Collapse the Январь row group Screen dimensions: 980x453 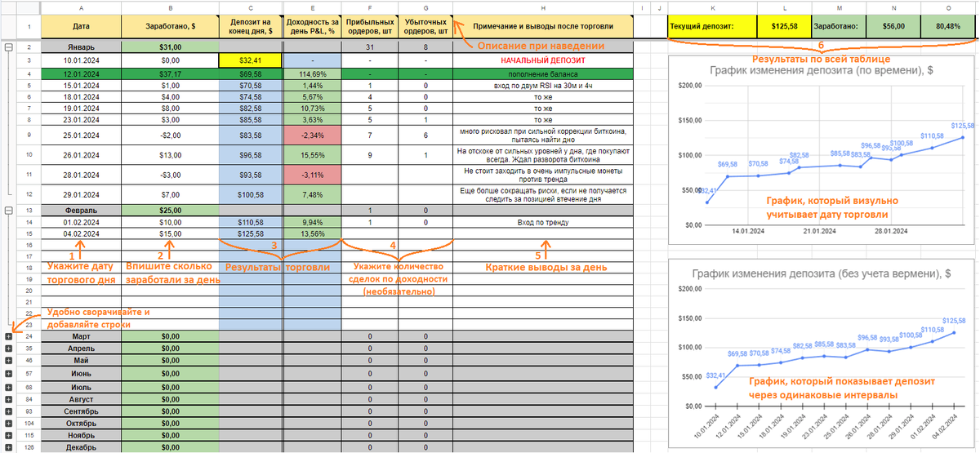[x=8, y=47]
